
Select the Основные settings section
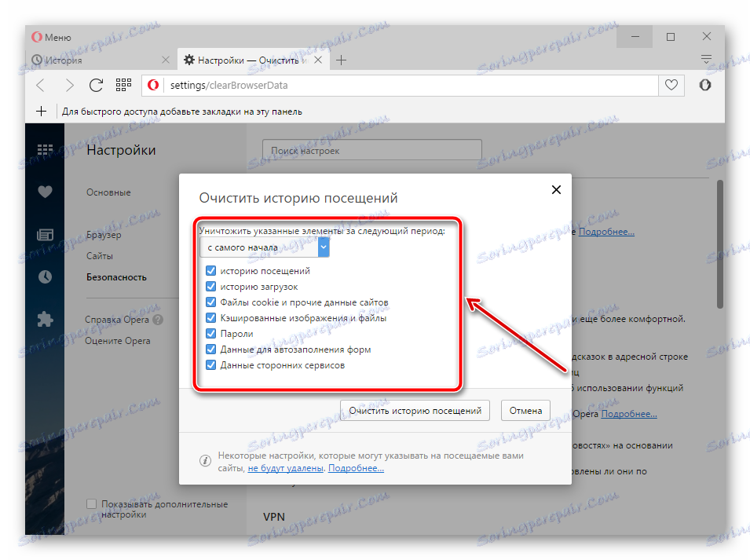tap(108, 192)
